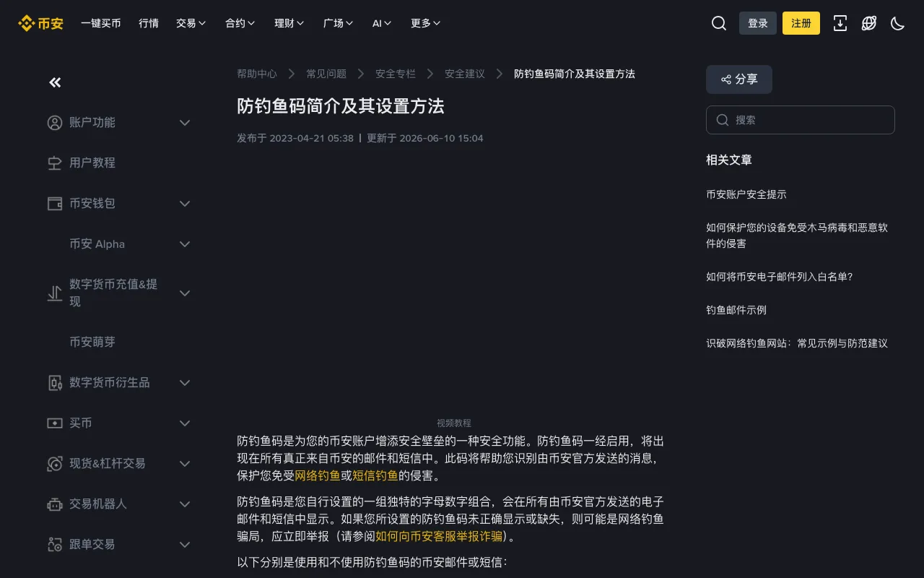Expand 币安钱包 sidebar chevron

click(185, 204)
